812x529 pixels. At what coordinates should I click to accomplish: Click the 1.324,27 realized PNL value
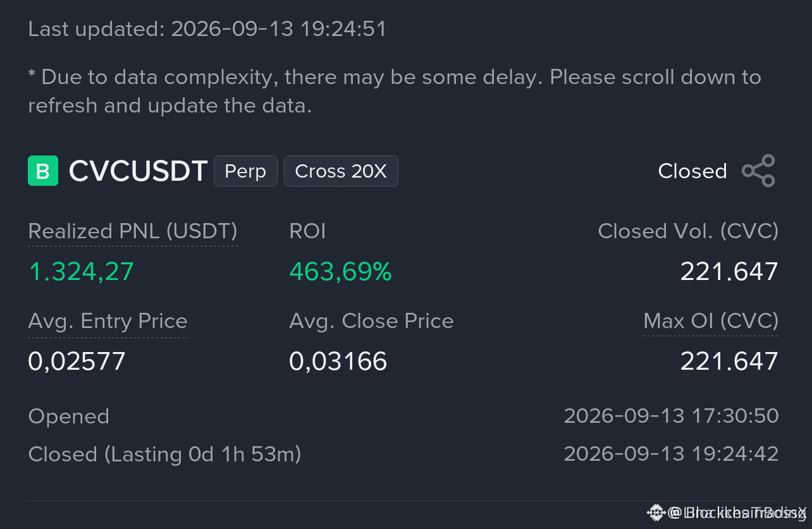tap(81, 272)
